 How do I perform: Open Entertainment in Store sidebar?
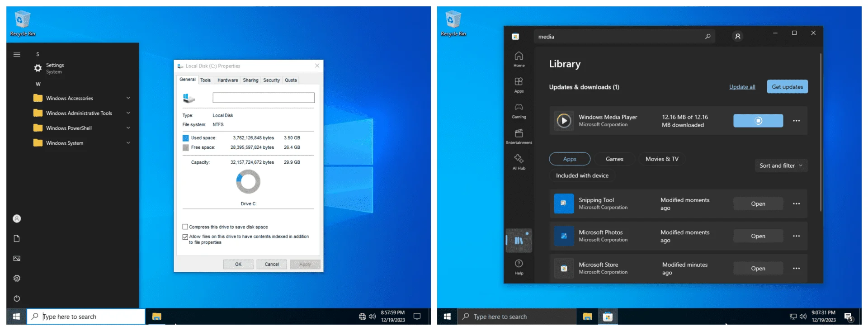pos(519,137)
